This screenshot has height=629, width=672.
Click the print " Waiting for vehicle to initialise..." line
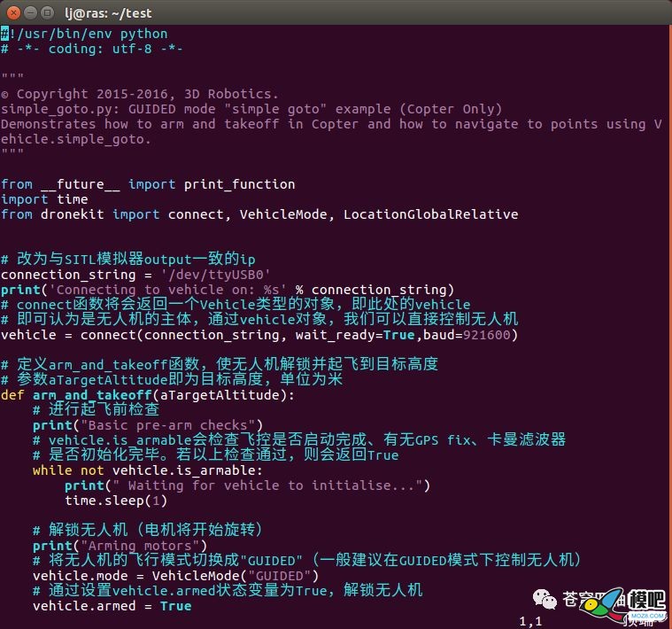(247, 485)
